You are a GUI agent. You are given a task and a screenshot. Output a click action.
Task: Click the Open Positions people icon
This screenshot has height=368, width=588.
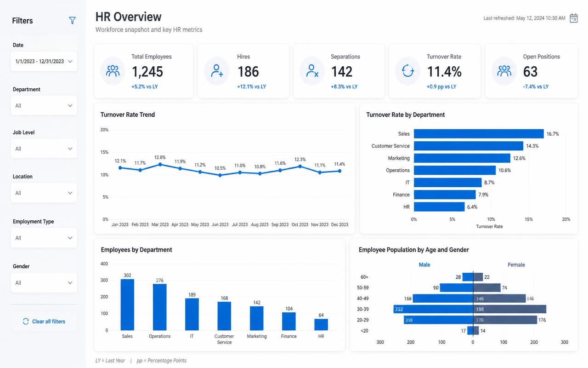tap(504, 71)
